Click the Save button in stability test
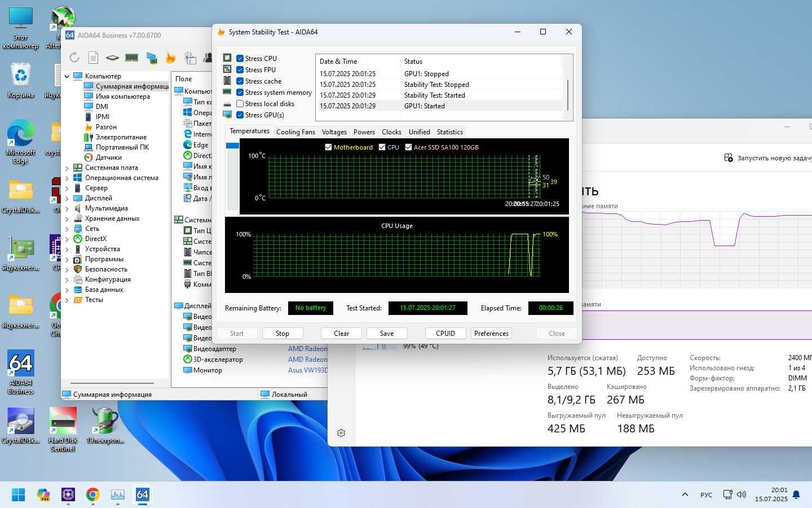 tap(387, 334)
